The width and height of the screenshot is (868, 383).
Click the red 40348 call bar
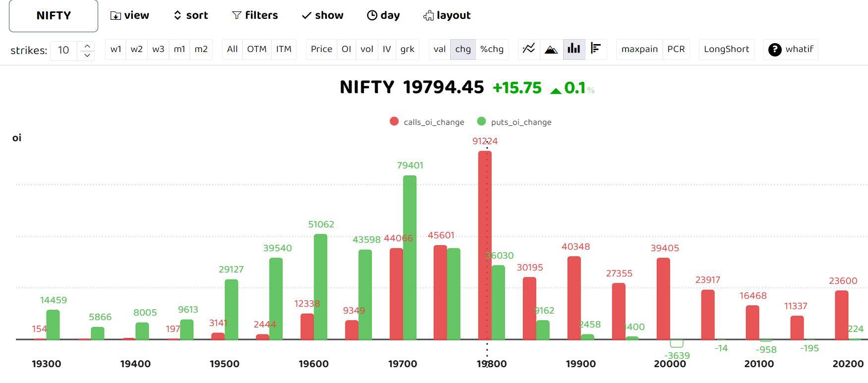(x=574, y=298)
